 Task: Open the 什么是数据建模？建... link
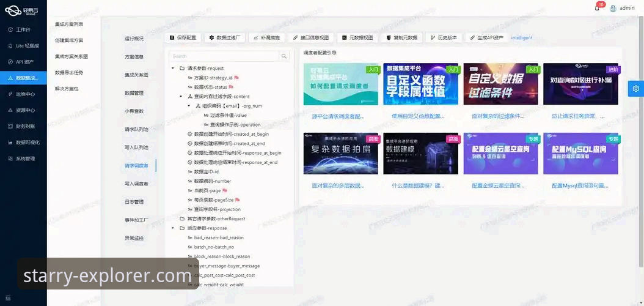coord(418,186)
